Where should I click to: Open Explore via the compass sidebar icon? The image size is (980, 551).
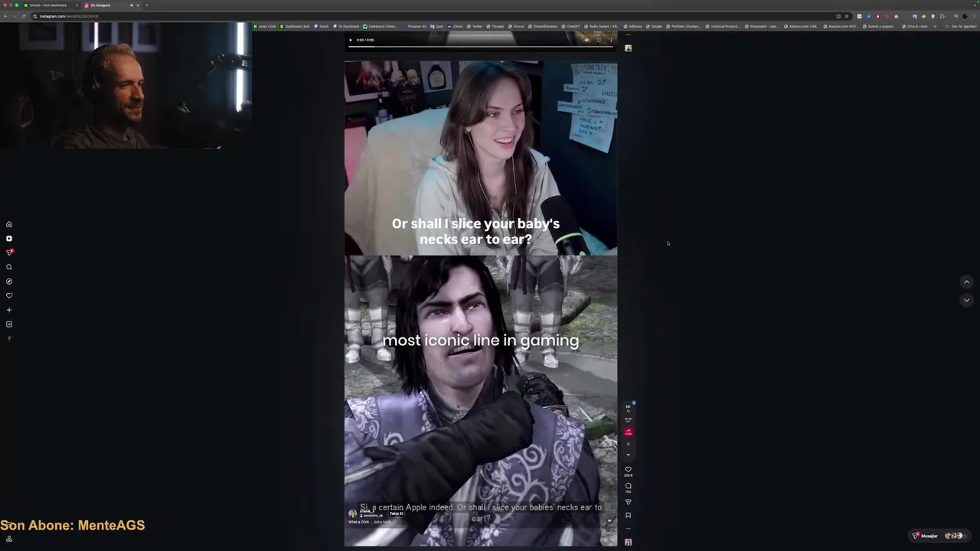point(9,282)
